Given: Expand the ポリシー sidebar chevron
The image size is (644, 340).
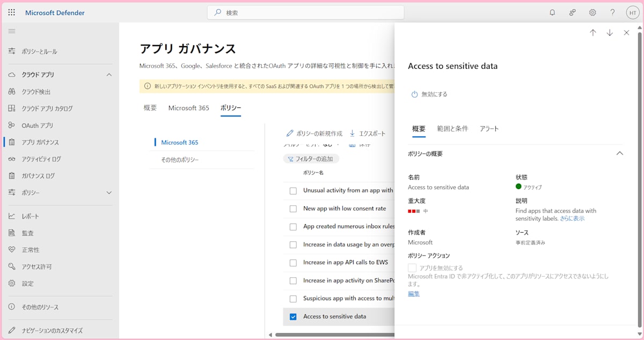Looking at the screenshot, I should [x=109, y=193].
